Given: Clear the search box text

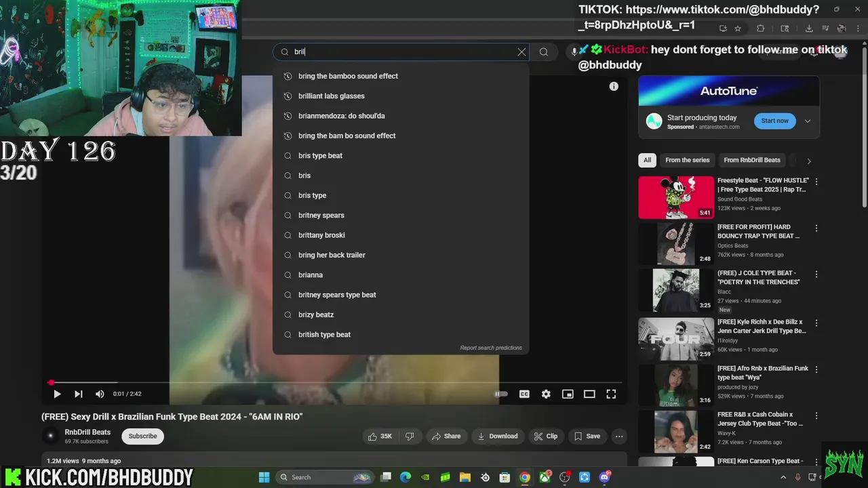Looking at the screenshot, I should pyautogui.click(x=521, y=52).
